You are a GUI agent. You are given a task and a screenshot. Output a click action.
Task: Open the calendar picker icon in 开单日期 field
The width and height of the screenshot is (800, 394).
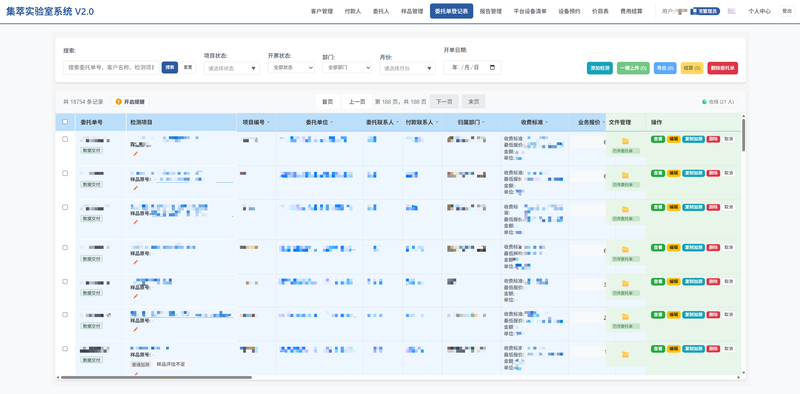coord(492,67)
